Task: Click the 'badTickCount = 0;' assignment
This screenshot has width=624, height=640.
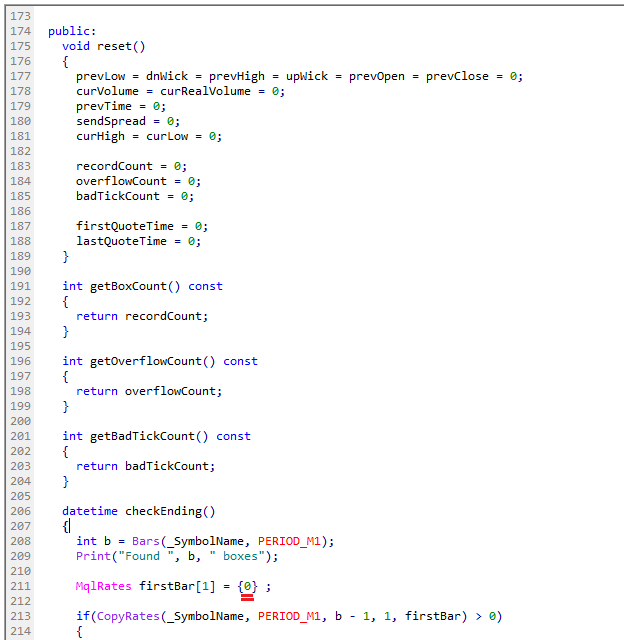Action: tap(135, 196)
